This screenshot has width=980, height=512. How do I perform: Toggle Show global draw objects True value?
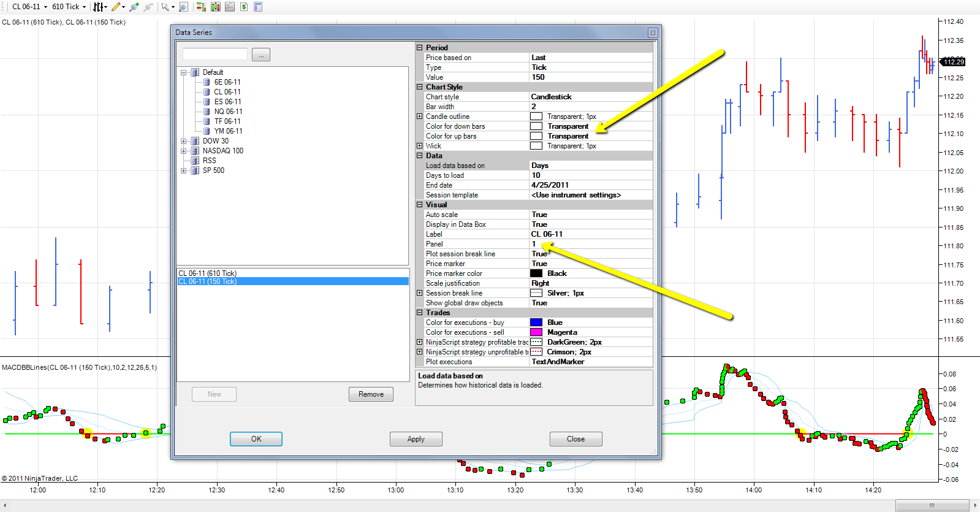591,303
